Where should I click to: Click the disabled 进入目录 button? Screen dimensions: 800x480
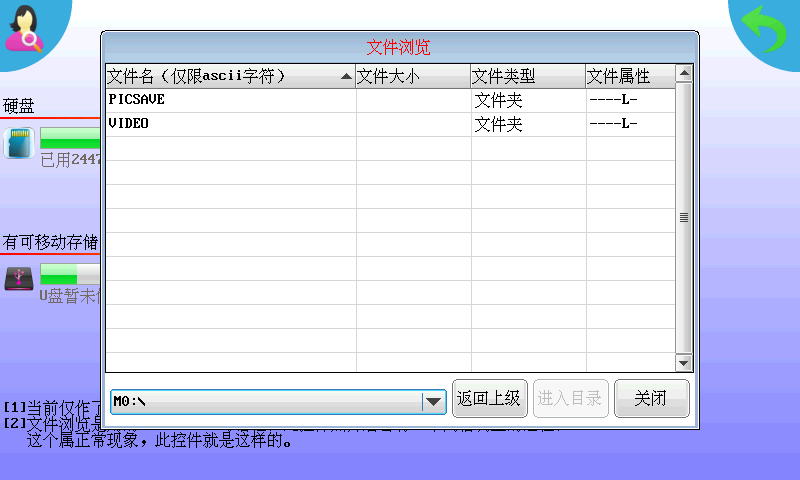click(x=570, y=398)
